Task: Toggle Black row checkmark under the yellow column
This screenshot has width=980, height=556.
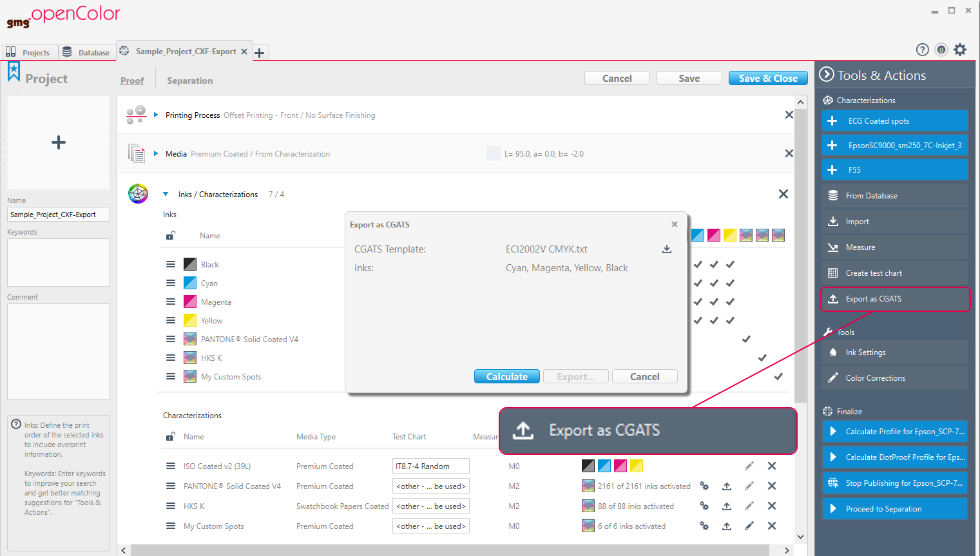Action: pos(730,264)
